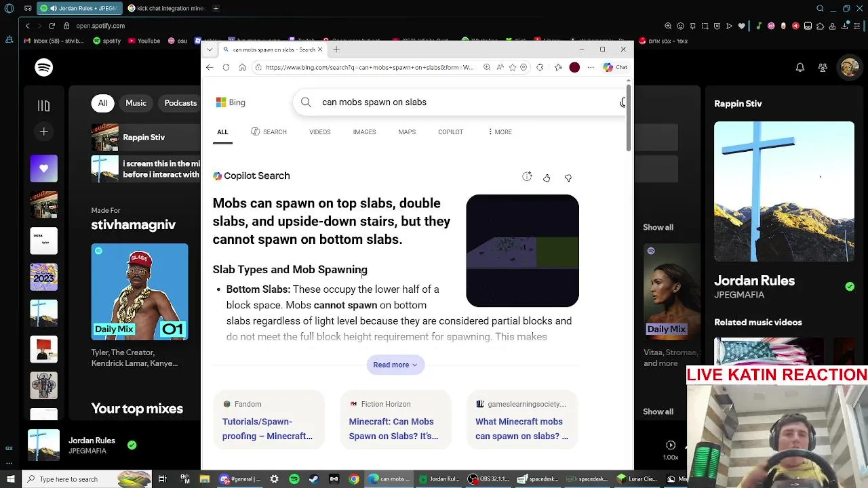The image size is (868, 488).
Task: Open Edge settings and more ellipsis
Action: [x=591, y=67]
